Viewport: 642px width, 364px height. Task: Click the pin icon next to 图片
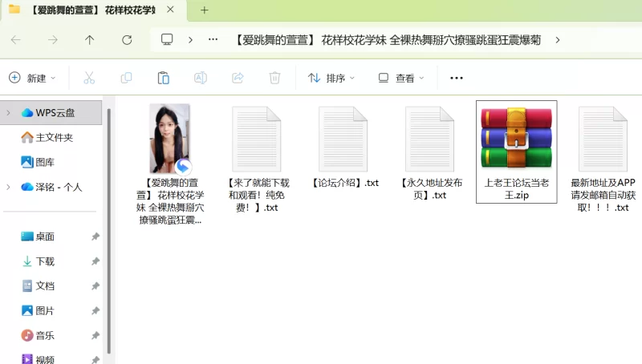(95, 311)
